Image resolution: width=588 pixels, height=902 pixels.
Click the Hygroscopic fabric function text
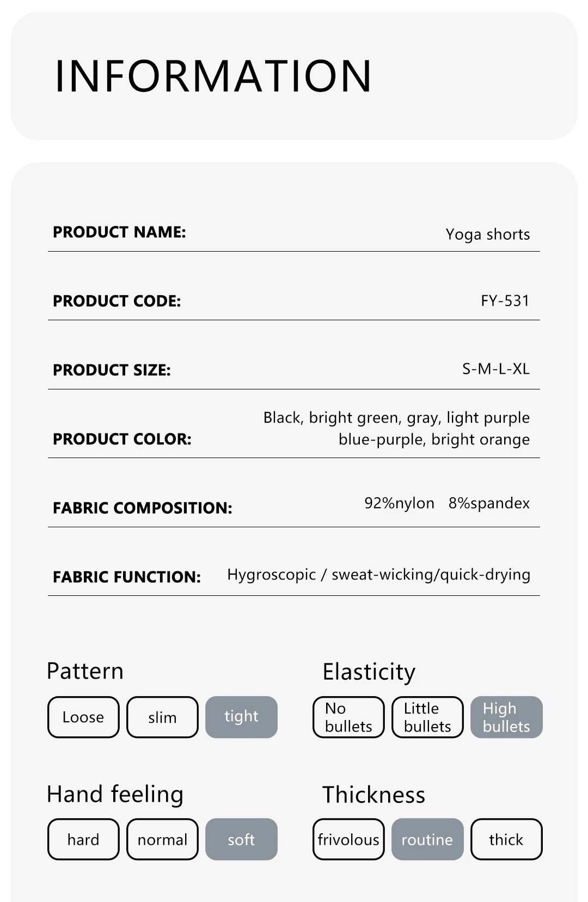tap(271, 575)
